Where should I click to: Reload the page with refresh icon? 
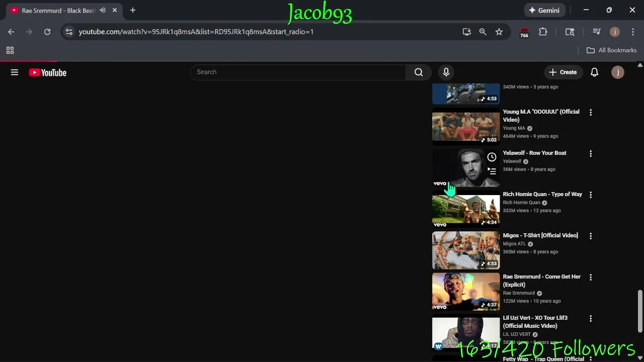pyautogui.click(x=47, y=32)
